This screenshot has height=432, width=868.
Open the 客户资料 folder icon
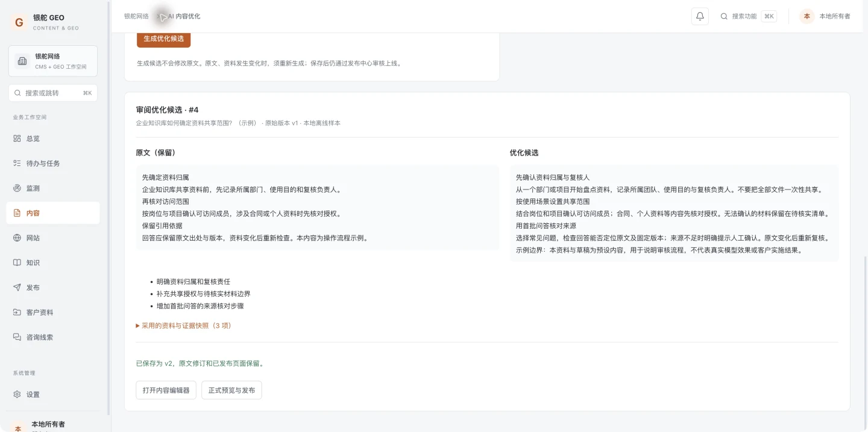(x=17, y=312)
